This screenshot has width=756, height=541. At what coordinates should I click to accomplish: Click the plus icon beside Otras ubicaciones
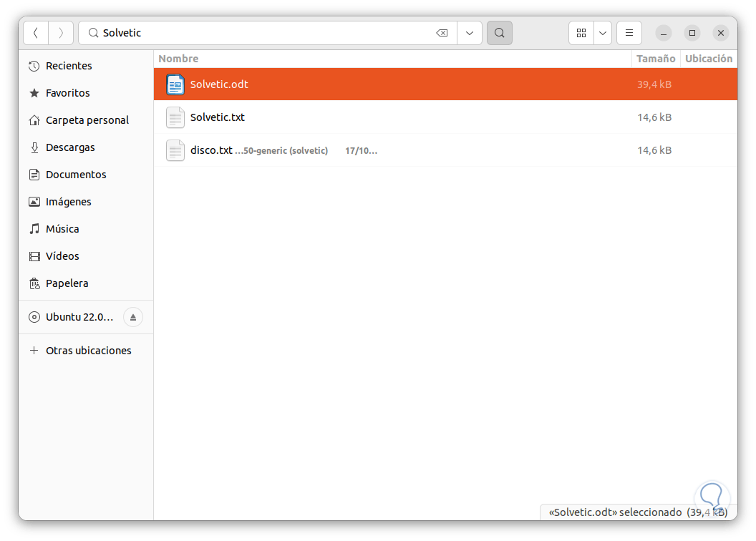(x=34, y=350)
